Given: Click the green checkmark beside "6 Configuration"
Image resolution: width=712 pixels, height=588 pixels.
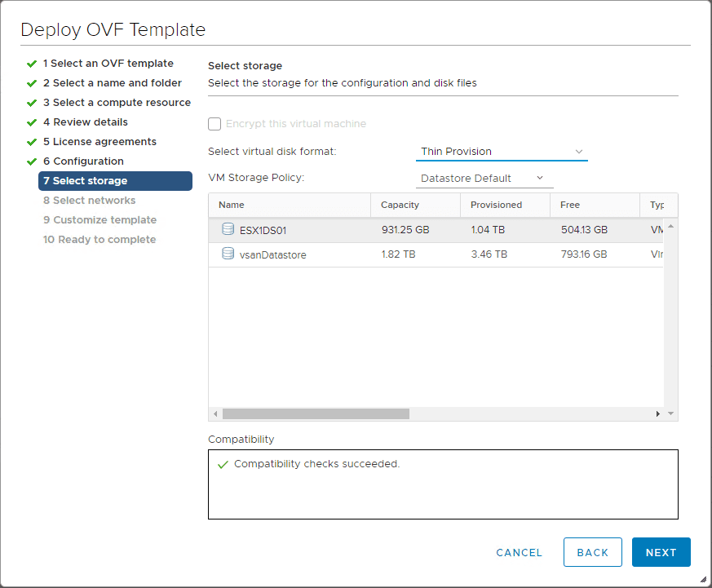Looking at the screenshot, I should tap(33, 161).
